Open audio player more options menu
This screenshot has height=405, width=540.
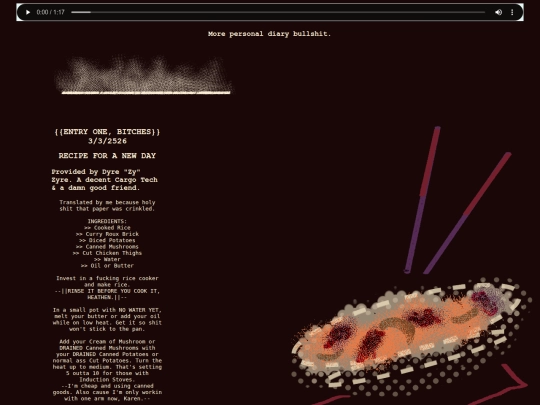click(x=512, y=12)
